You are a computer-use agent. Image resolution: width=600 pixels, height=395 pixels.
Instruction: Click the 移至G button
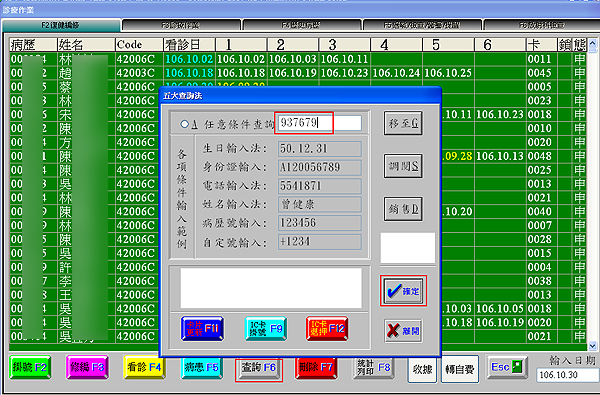(x=403, y=123)
